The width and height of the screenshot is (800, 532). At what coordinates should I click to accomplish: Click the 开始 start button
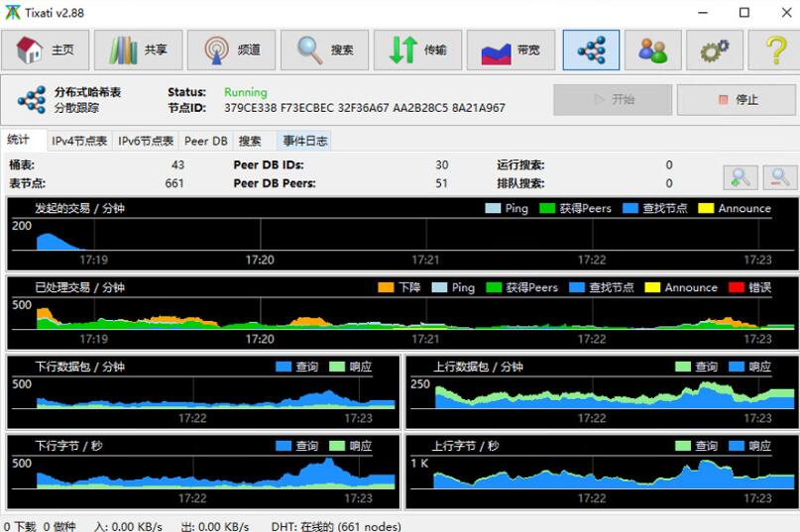[613, 100]
